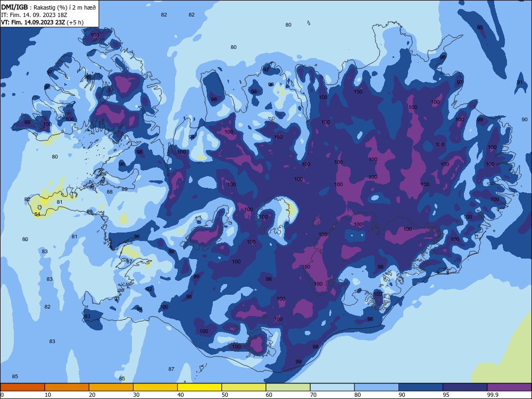Select the '93' humidity value on the map

pos(87,316)
